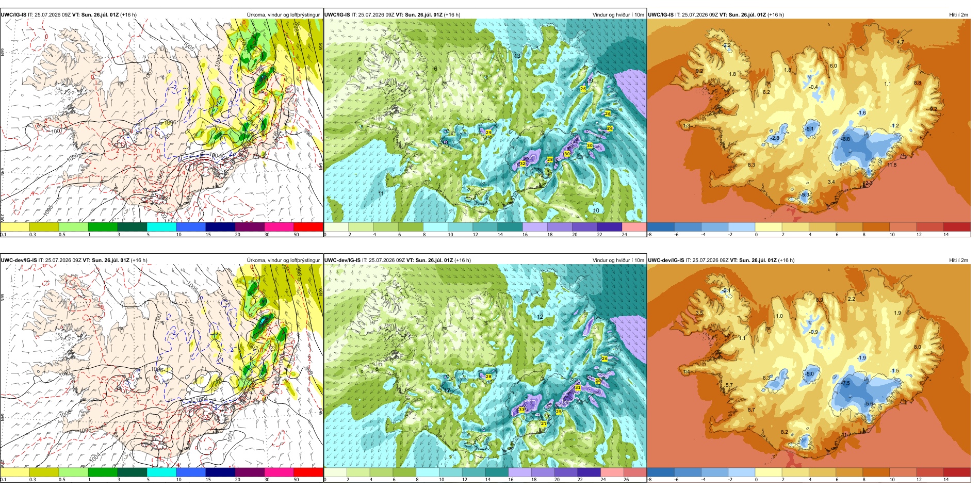Click the -0.9 value on the UWC-dev temperature map
The width and height of the screenshot is (980, 490).
pyautogui.click(x=813, y=332)
